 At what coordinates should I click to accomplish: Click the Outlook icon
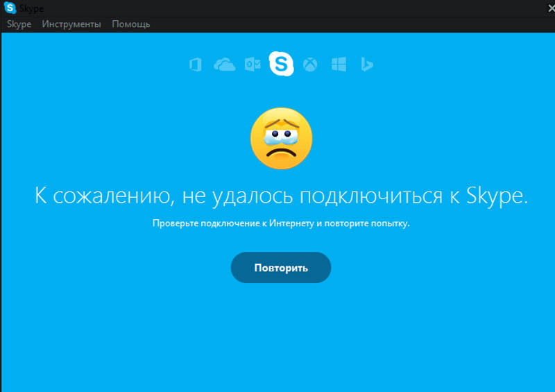[253, 65]
